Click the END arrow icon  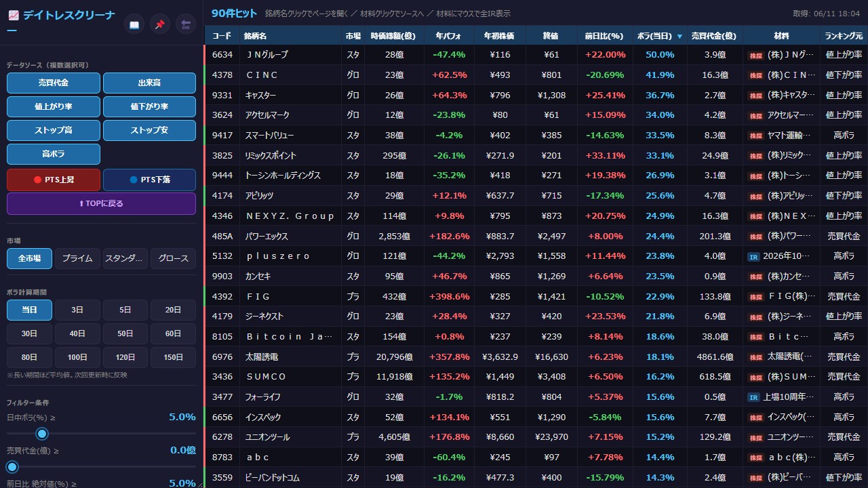click(186, 25)
